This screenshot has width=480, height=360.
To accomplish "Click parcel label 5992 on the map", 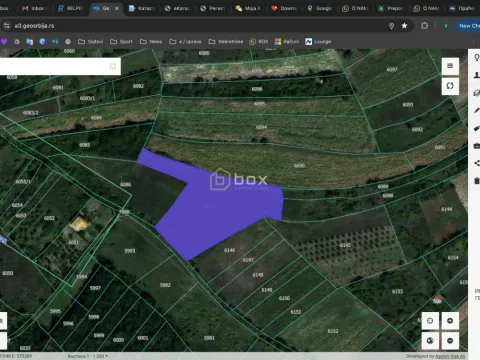I will [x=165, y=285].
